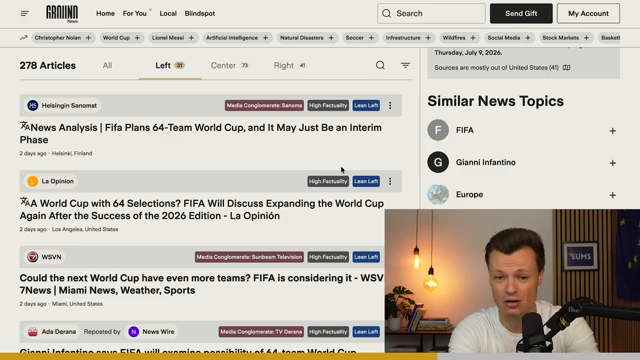Click Media Conglomerate: TV Derana badge
The width and height of the screenshot is (640, 360).
[261, 331]
